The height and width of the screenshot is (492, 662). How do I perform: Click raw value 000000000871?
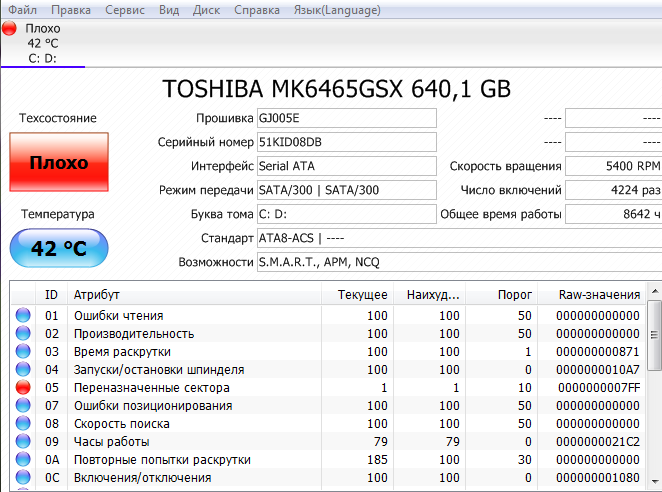point(598,351)
